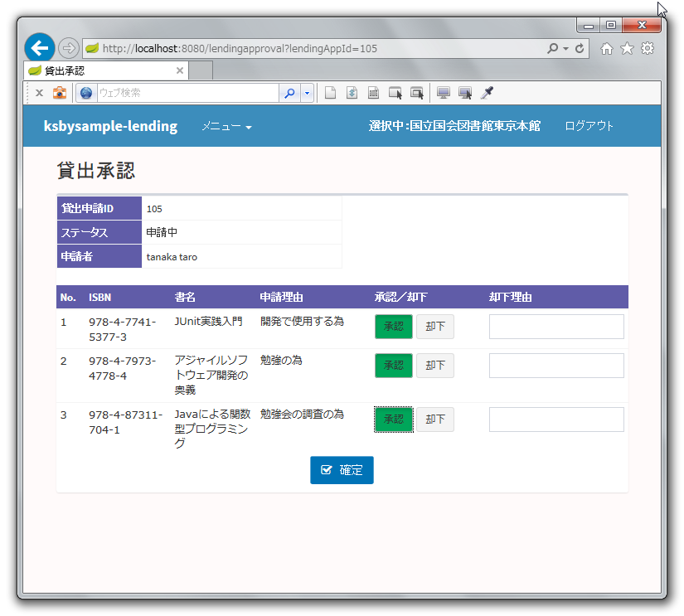Click applicant name tanaka taro
The width and height of the screenshot is (684, 616).
(x=172, y=257)
